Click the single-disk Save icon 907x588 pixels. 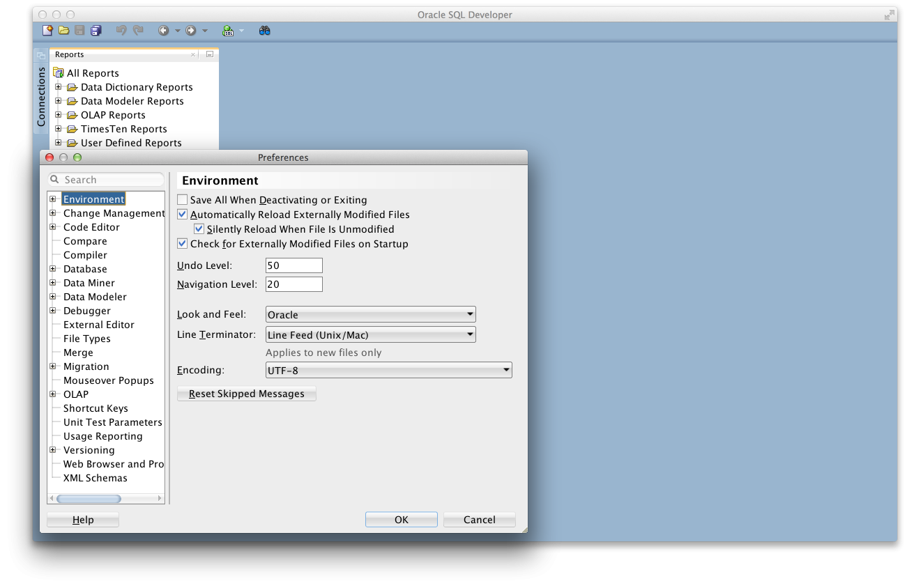click(79, 31)
